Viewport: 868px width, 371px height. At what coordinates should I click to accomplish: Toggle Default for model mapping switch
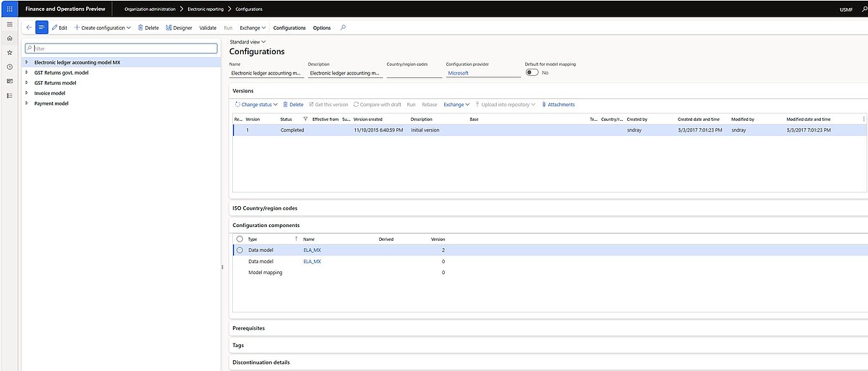coord(532,72)
